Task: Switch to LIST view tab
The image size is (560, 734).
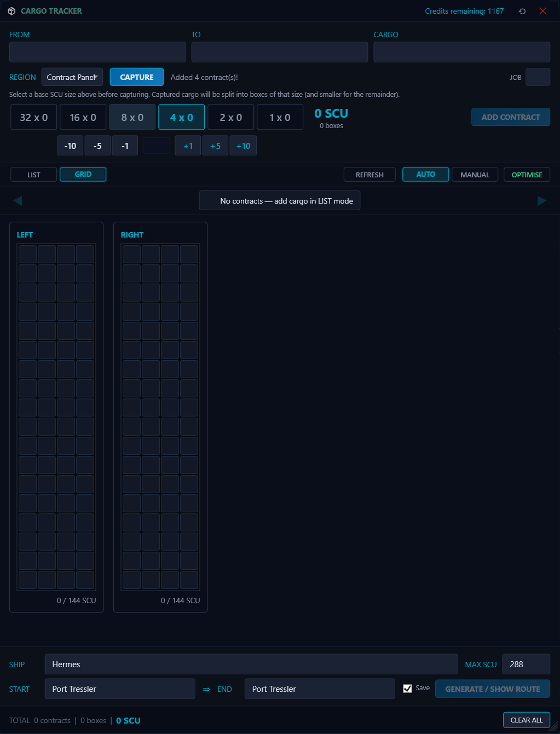Action: pyautogui.click(x=34, y=175)
